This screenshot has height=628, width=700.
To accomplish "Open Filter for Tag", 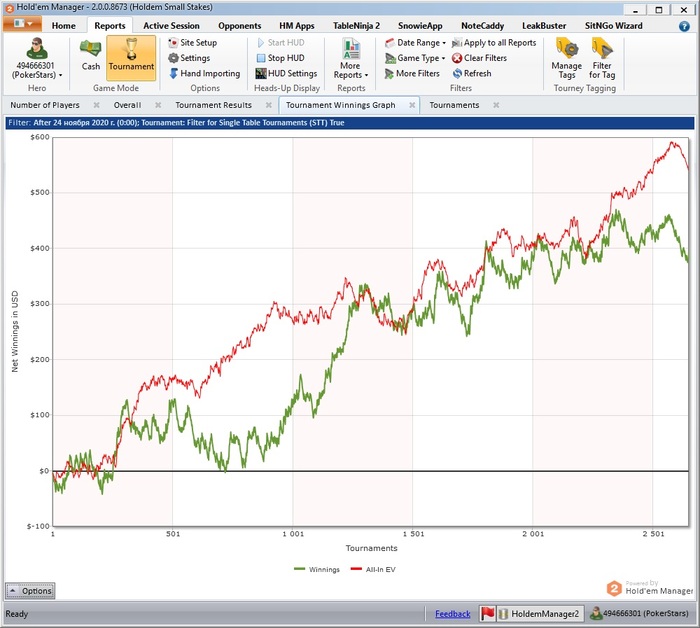I will [602, 59].
